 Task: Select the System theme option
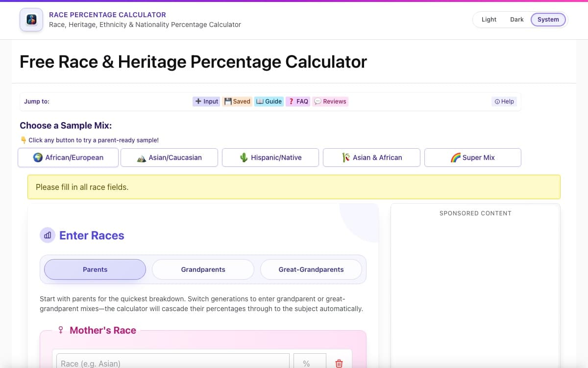click(x=548, y=20)
